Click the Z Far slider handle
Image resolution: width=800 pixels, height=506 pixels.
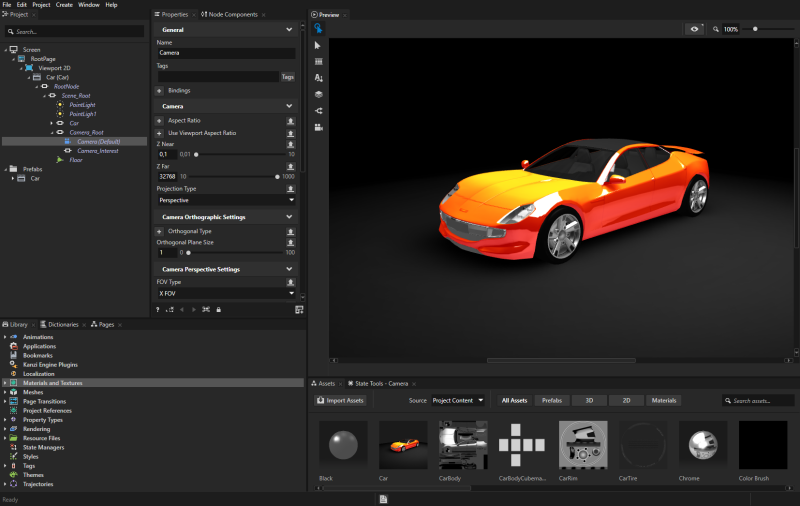(277, 176)
